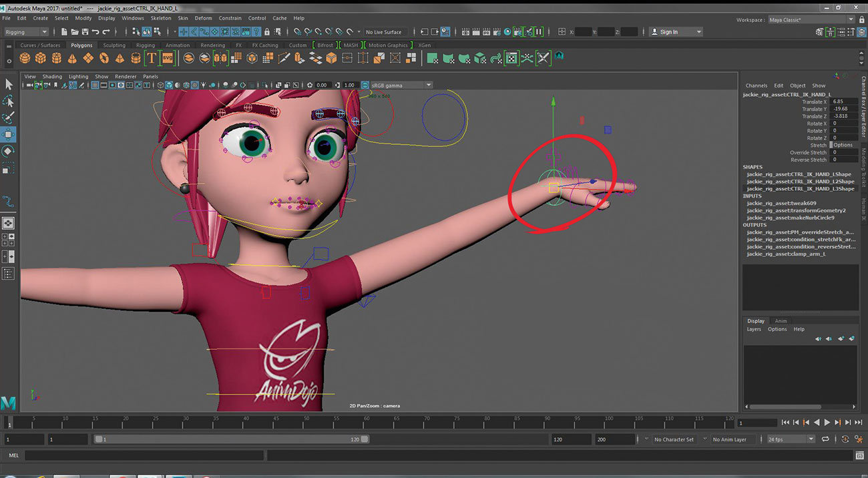Activate the Scale tool in toolbox
Screen dimensions: 868x478
[9, 168]
